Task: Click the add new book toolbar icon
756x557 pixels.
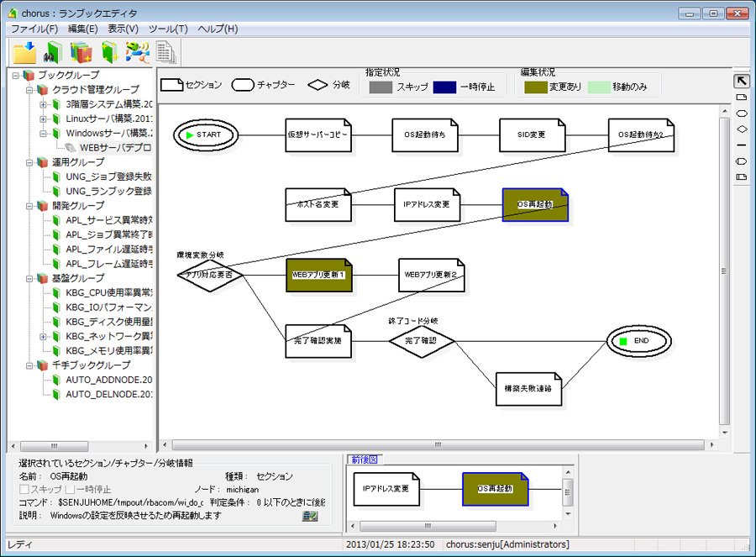Action: coord(110,53)
